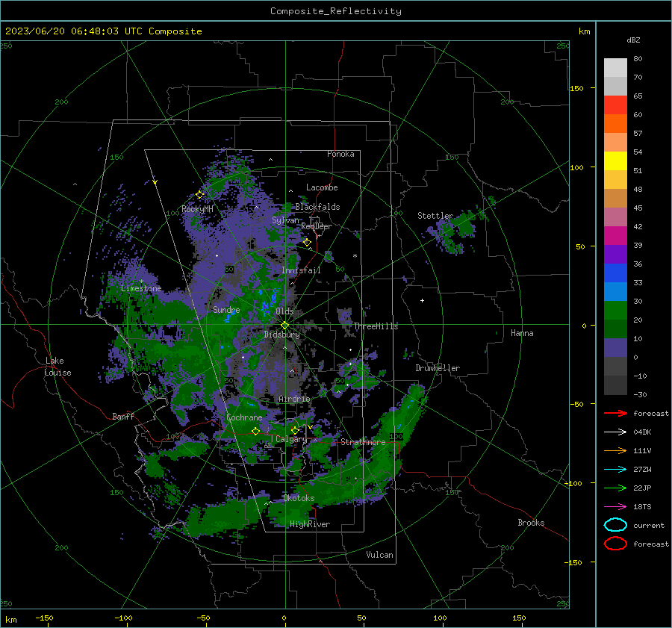This screenshot has height=628, width=672.
Task: Click the -100 tick on bottom axis
Action: point(123,618)
